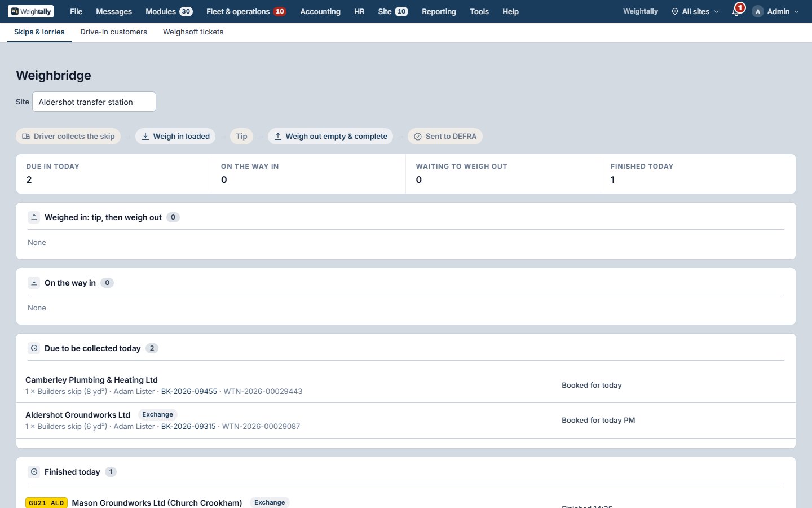Open the Camberley Plumbing & Heating Ltd row
812x508 pixels.
click(406, 386)
